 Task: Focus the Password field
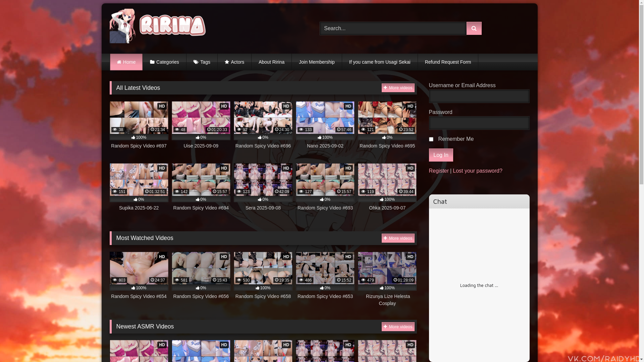pos(479,123)
